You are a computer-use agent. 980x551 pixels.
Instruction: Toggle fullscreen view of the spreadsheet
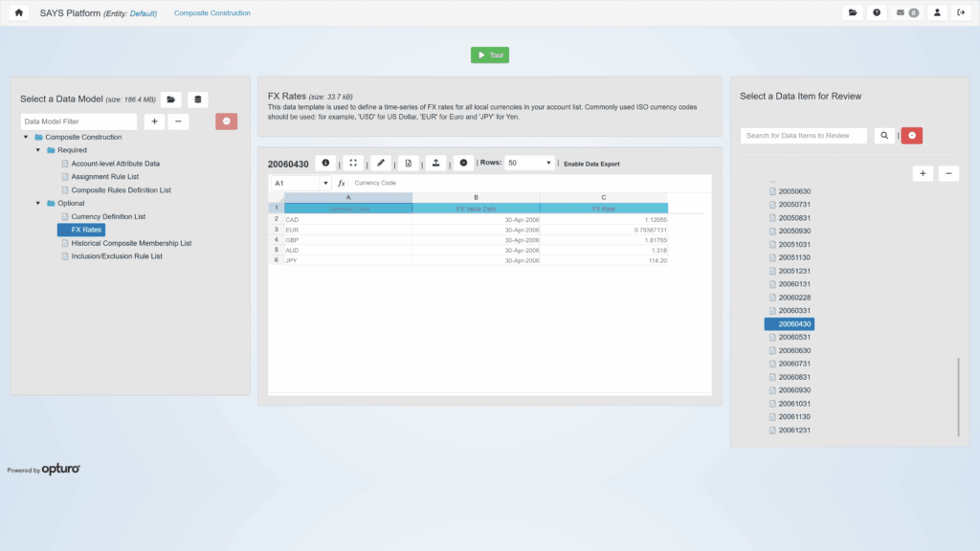pyautogui.click(x=353, y=164)
